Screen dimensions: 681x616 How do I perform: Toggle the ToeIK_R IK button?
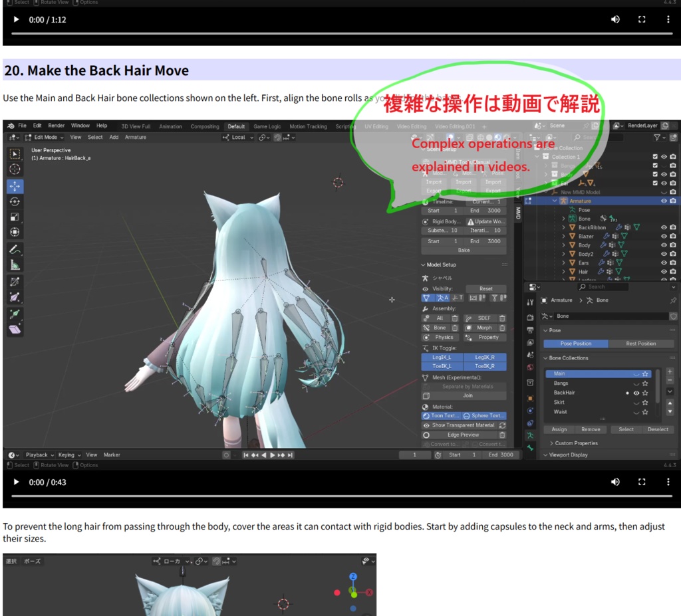(485, 366)
